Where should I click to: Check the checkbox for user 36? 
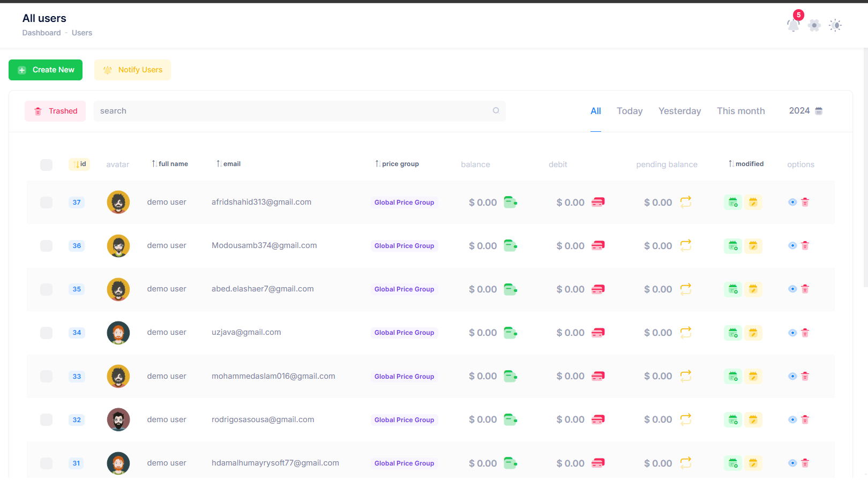coord(46,246)
